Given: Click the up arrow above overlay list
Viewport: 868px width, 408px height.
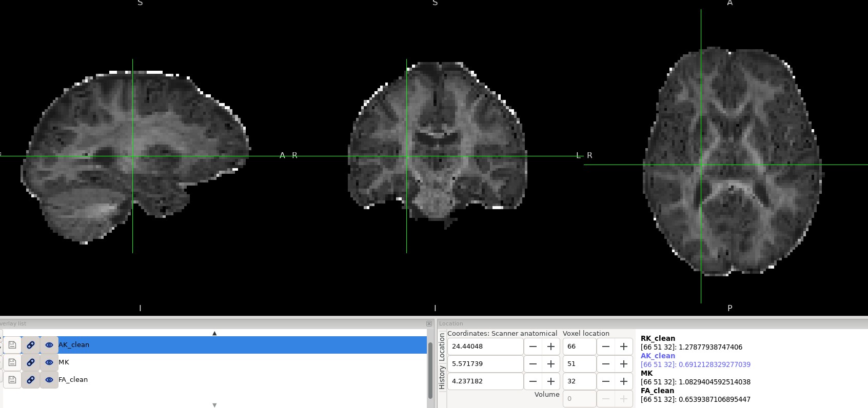Looking at the screenshot, I should point(214,333).
